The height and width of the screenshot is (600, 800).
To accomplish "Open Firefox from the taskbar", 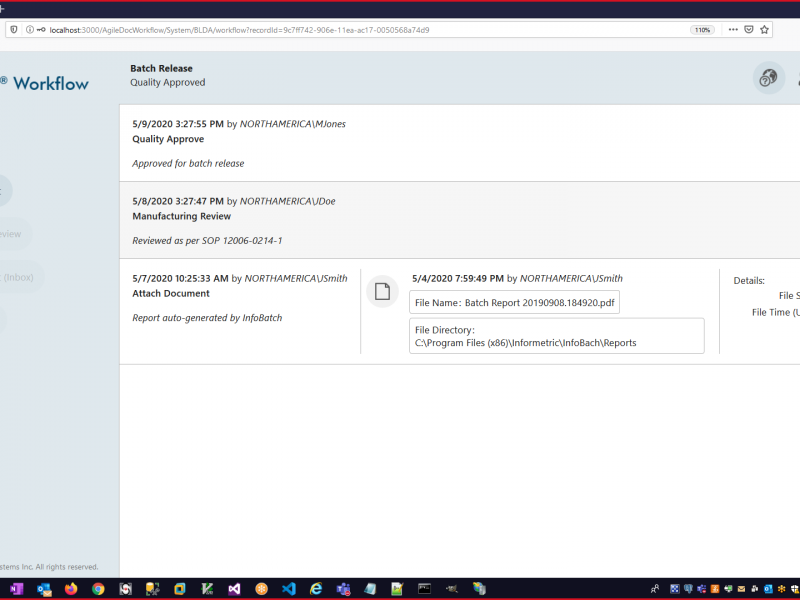I will [x=71, y=589].
